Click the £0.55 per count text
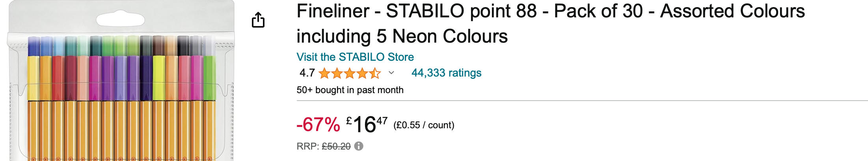The height and width of the screenshot is (161, 868). (424, 125)
